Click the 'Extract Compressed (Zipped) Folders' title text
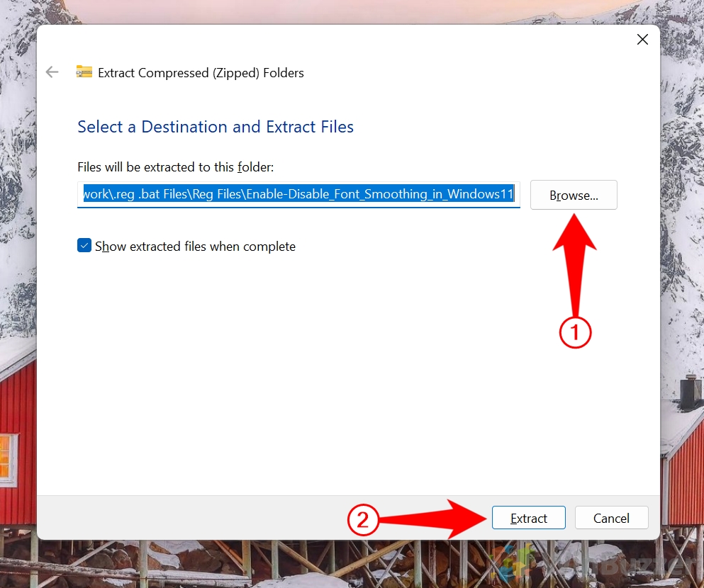The image size is (704, 588). point(201,73)
